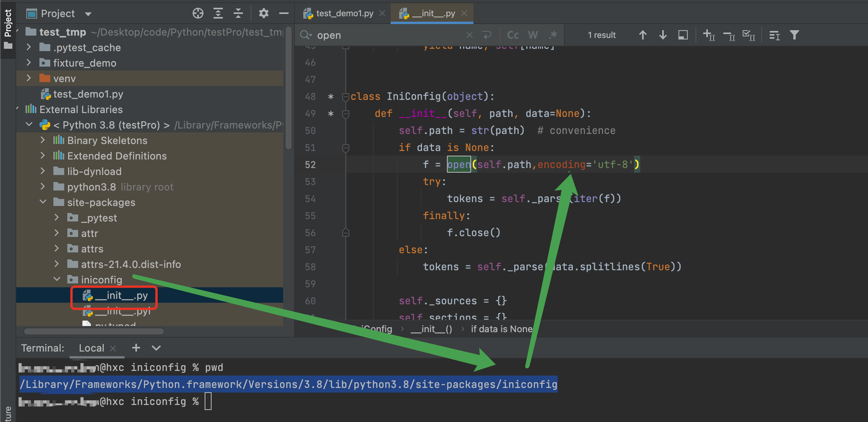Expand the Binary Skeletons node
This screenshot has height=422, width=868.
pos(43,140)
